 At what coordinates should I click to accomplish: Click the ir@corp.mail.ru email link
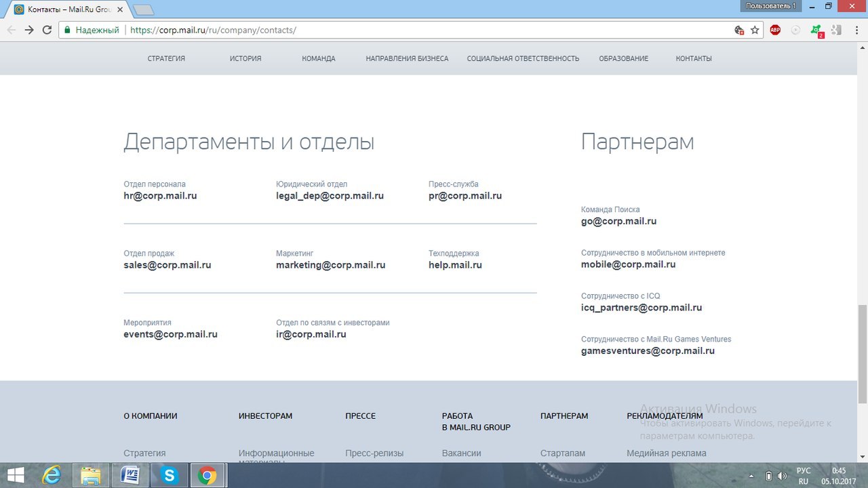(x=311, y=334)
